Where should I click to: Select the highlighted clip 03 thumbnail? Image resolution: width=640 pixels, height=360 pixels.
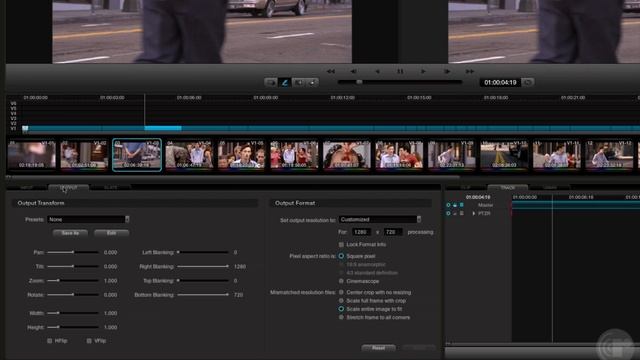tap(137, 155)
